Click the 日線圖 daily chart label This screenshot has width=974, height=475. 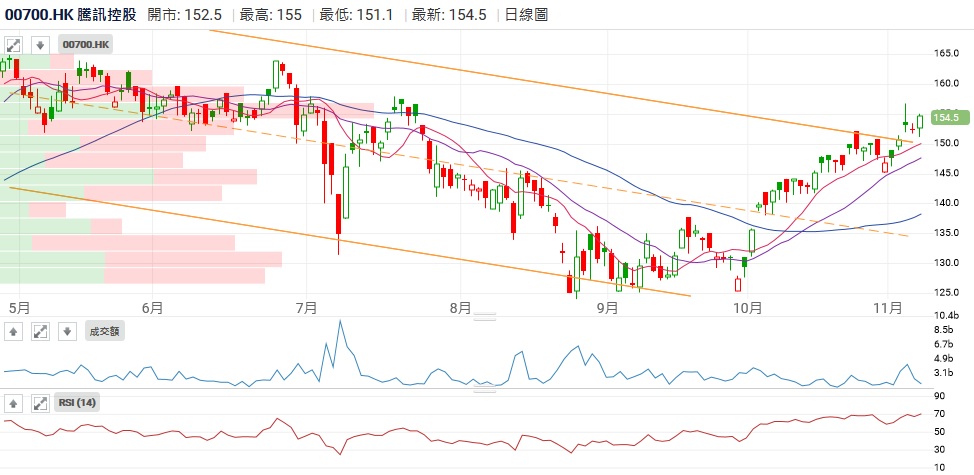pos(527,14)
